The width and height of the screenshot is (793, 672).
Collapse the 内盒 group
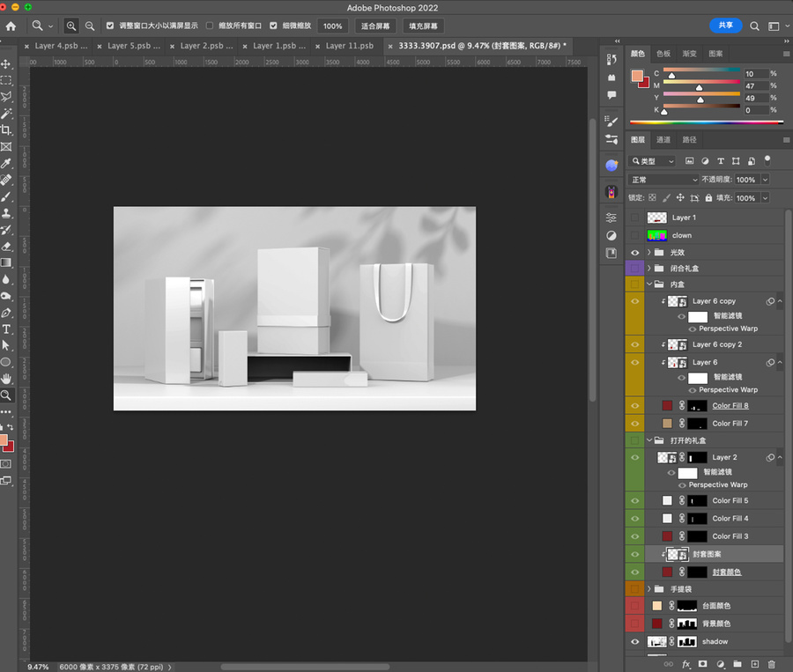coord(649,284)
